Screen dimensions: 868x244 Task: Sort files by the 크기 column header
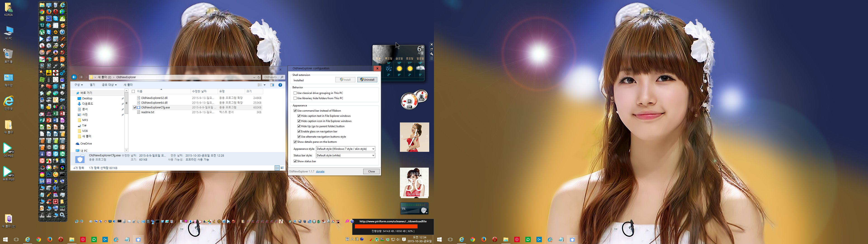coord(254,91)
